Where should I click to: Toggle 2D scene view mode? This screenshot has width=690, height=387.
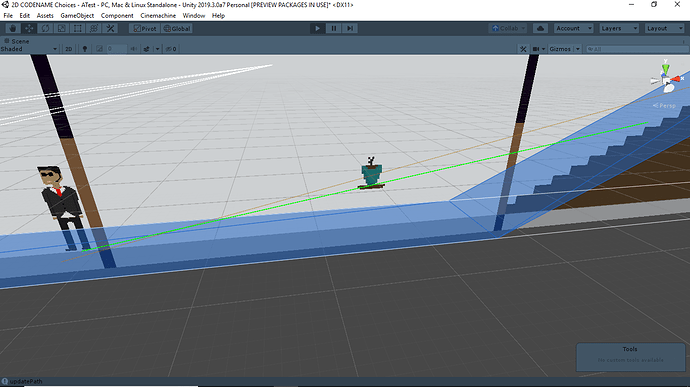coord(69,49)
